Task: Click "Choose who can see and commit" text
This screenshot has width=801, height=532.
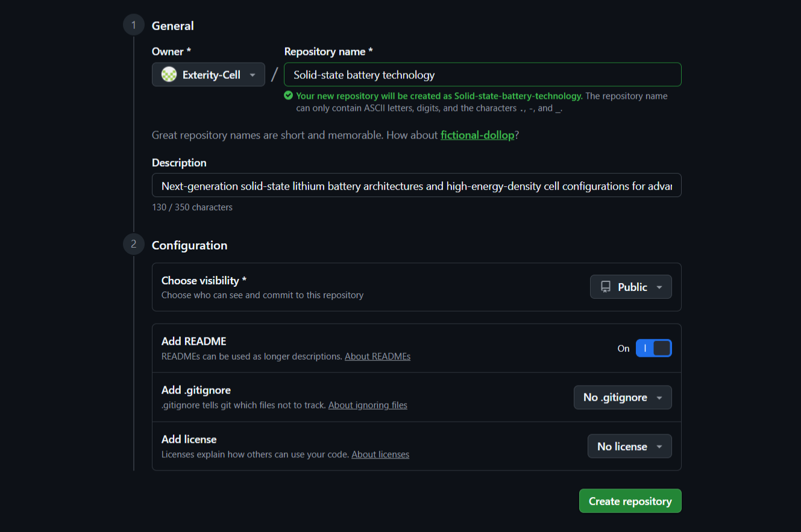Action: (263, 295)
